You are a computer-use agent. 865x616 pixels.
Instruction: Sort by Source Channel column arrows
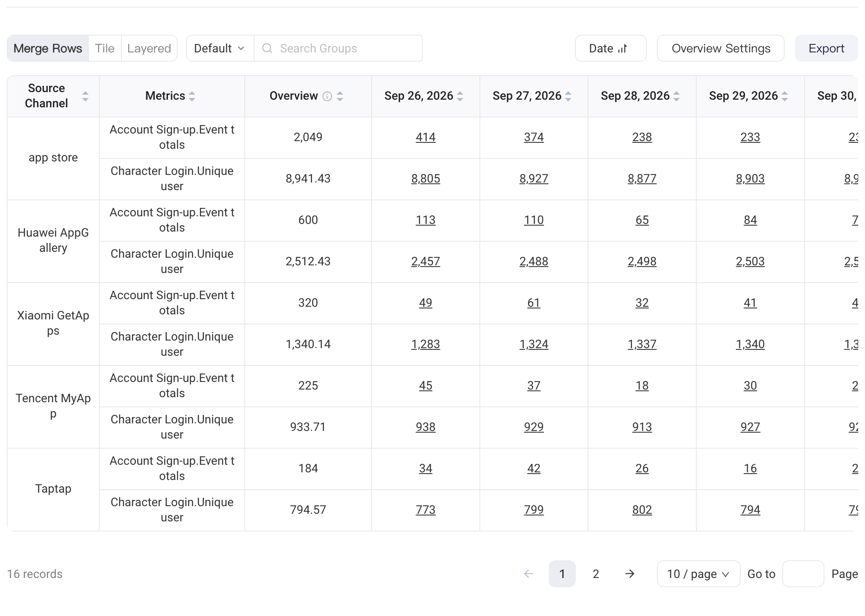(x=85, y=96)
